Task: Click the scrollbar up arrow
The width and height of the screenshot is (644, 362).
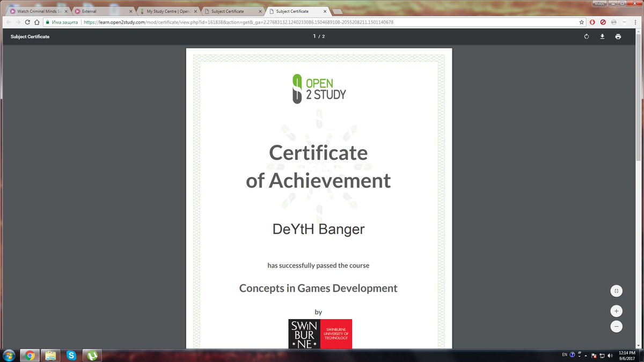Action: pos(640,31)
